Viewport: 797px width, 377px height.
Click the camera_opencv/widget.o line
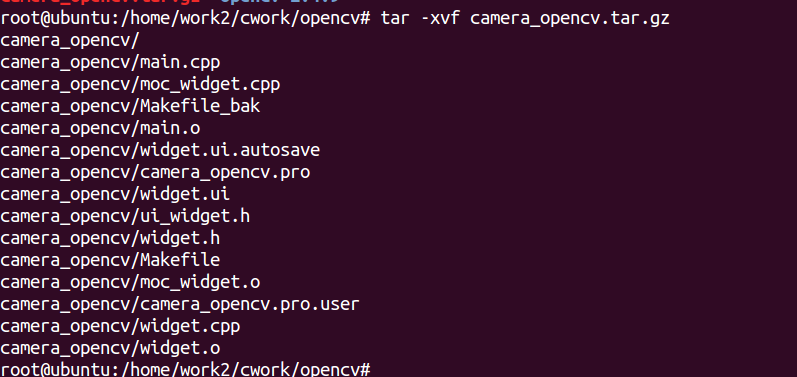110,349
